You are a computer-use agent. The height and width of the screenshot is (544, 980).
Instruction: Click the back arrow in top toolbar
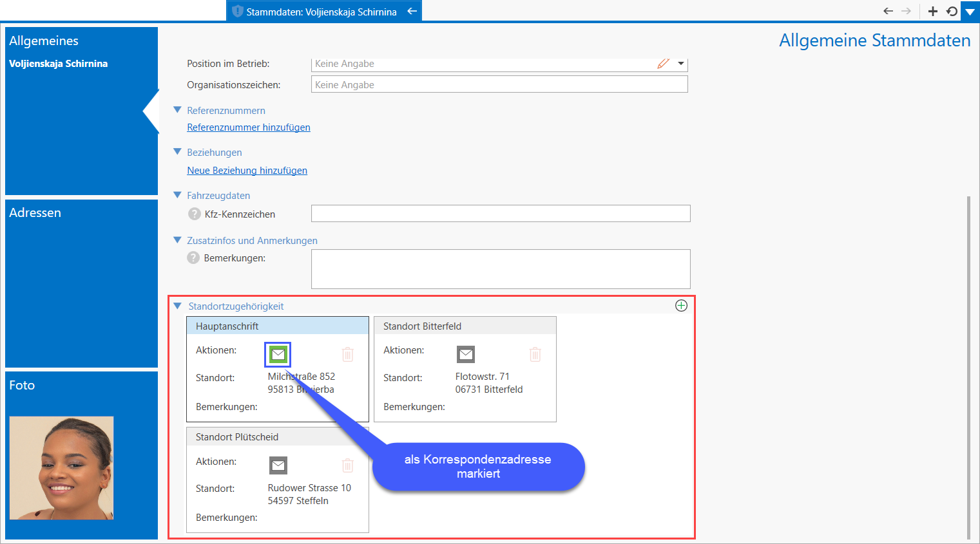pyautogui.click(x=888, y=11)
